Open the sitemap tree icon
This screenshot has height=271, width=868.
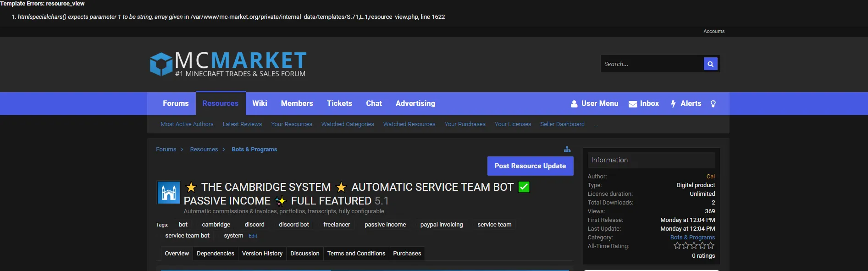point(567,149)
